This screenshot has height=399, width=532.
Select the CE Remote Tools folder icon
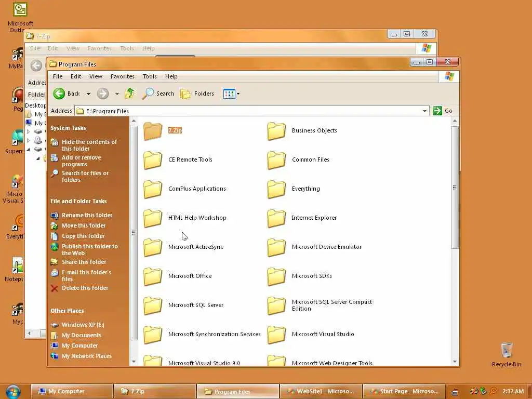tap(153, 160)
